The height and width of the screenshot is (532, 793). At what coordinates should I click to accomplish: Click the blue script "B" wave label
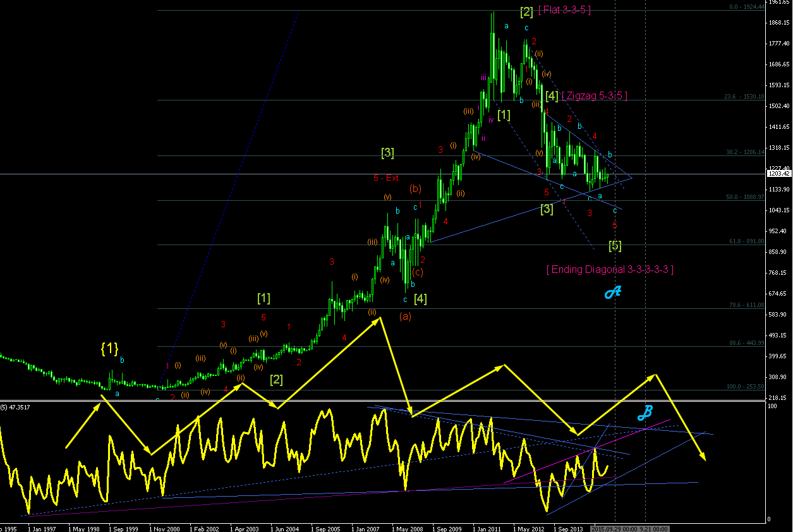pos(645,413)
